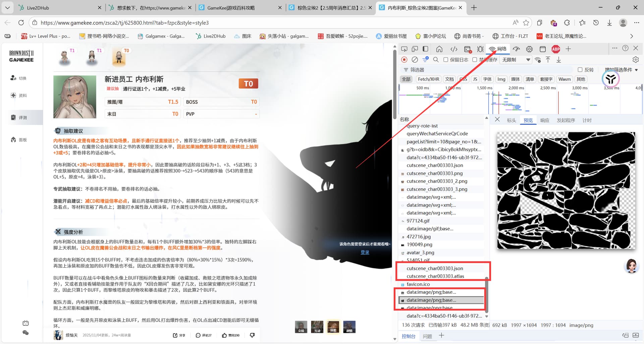Select the Fetch/XHR filter

[x=428, y=79]
